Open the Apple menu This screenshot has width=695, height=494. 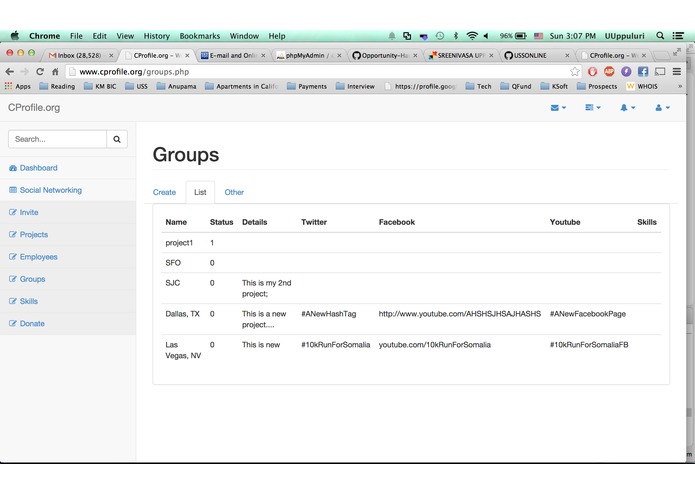coord(15,35)
